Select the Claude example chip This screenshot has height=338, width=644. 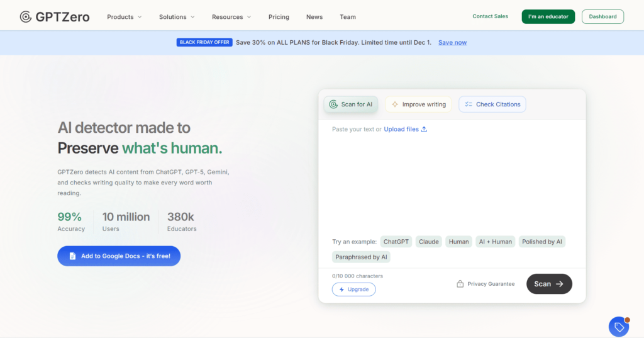428,242
